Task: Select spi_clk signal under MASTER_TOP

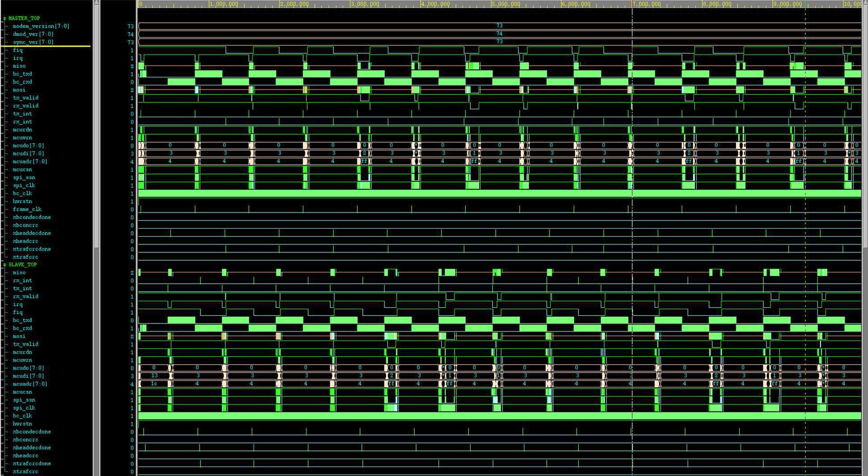Action: tap(24, 186)
